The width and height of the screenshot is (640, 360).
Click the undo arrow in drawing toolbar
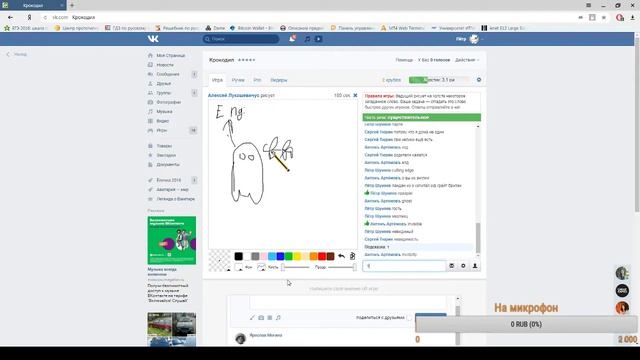[x=342, y=256]
